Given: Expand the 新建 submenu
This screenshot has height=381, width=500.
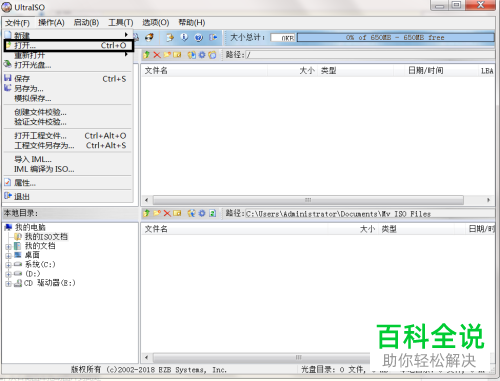Looking at the screenshot, I should point(68,35).
